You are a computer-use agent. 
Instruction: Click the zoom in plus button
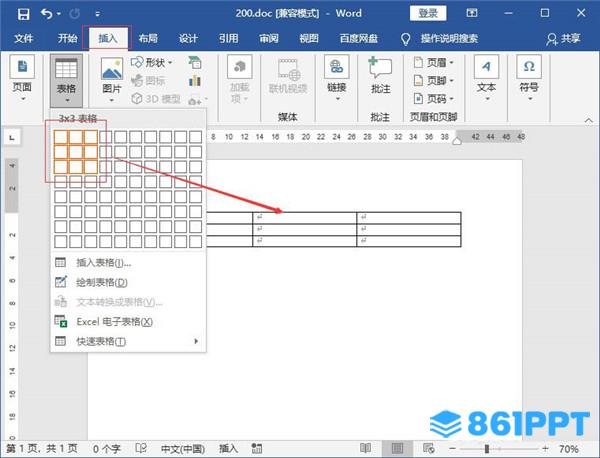click(x=546, y=448)
